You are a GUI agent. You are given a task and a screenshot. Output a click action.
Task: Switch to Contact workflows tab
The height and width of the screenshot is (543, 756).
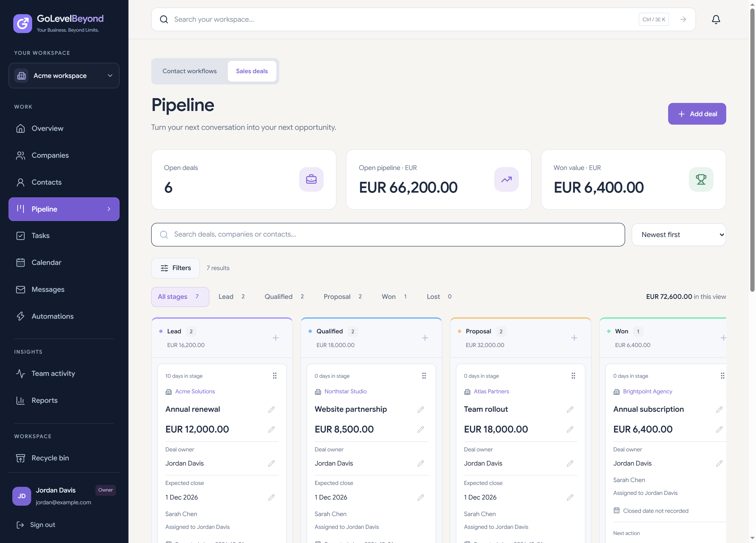click(x=189, y=71)
